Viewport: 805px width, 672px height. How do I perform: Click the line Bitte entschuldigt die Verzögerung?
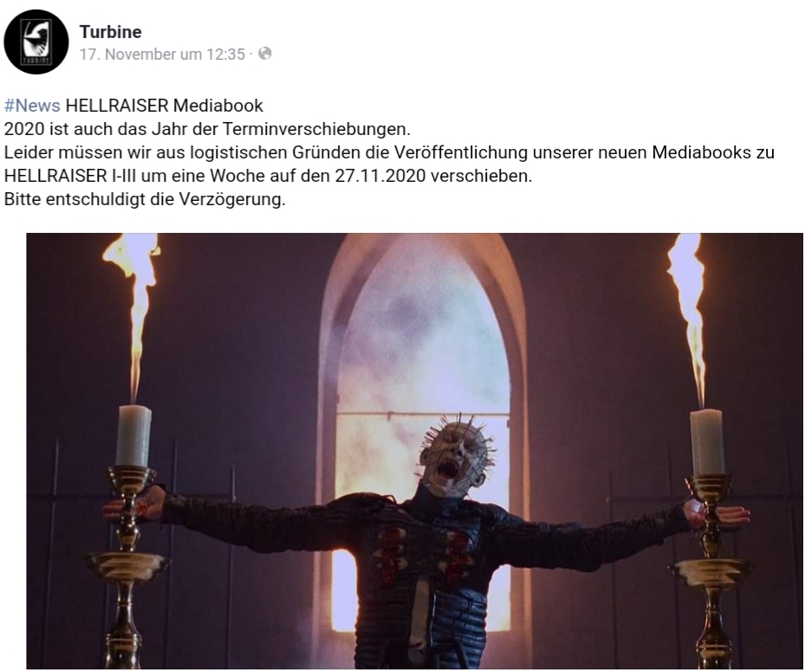click(x=145, y=199)
